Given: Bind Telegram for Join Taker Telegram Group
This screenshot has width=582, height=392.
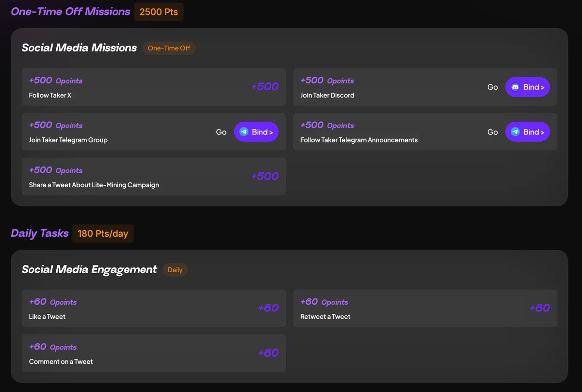Looking at the screenshot, I should tap(256, 132).
